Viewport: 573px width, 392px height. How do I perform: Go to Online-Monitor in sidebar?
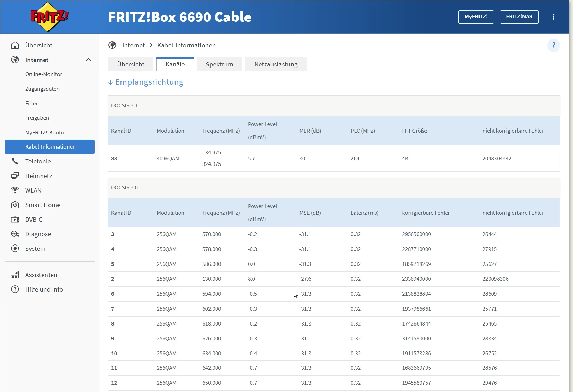click(44, 74)
